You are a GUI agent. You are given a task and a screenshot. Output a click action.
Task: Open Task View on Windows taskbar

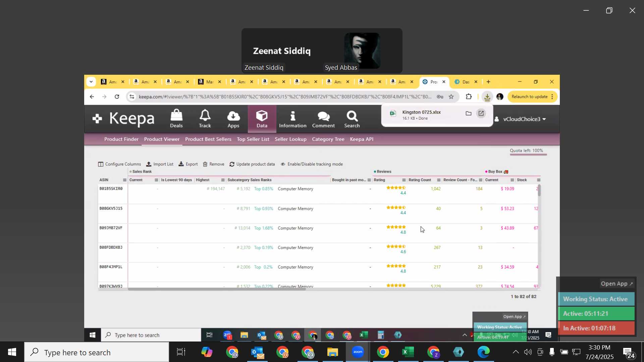[181, 352]
